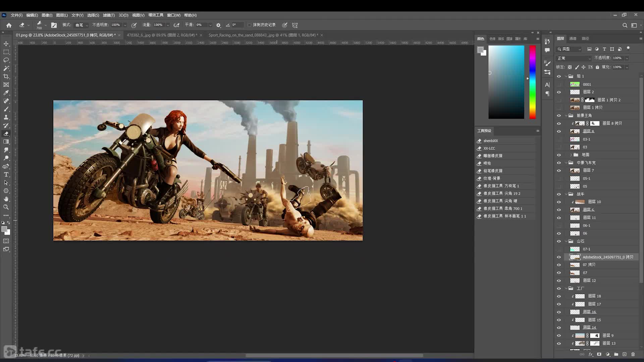Click the Home icon in options bar
Viewport: 644px width, 362px height.
(x=9, y=25)
